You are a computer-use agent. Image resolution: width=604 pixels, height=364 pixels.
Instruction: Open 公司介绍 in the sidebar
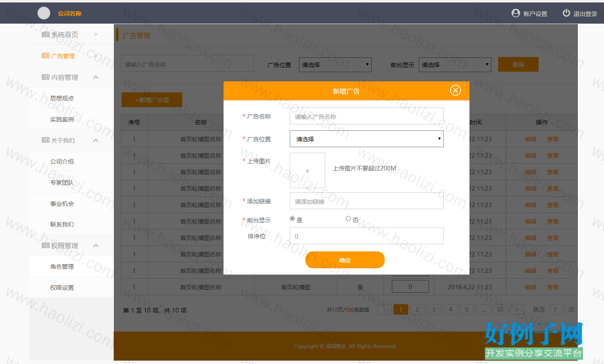pos(62,162)
